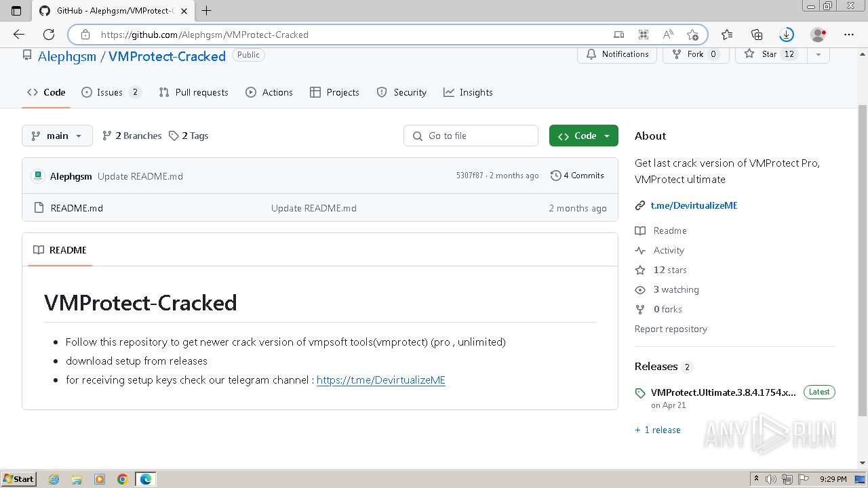The width and height of the screenshot is (868, 488).
Task: Go back to previous page
Action: [19, 35]
